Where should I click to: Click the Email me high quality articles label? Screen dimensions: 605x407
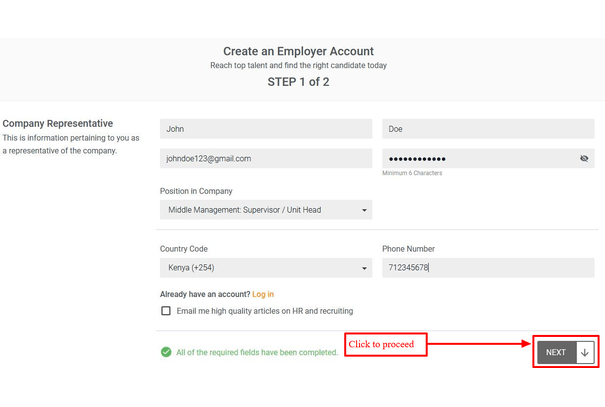tap(265, 311)
